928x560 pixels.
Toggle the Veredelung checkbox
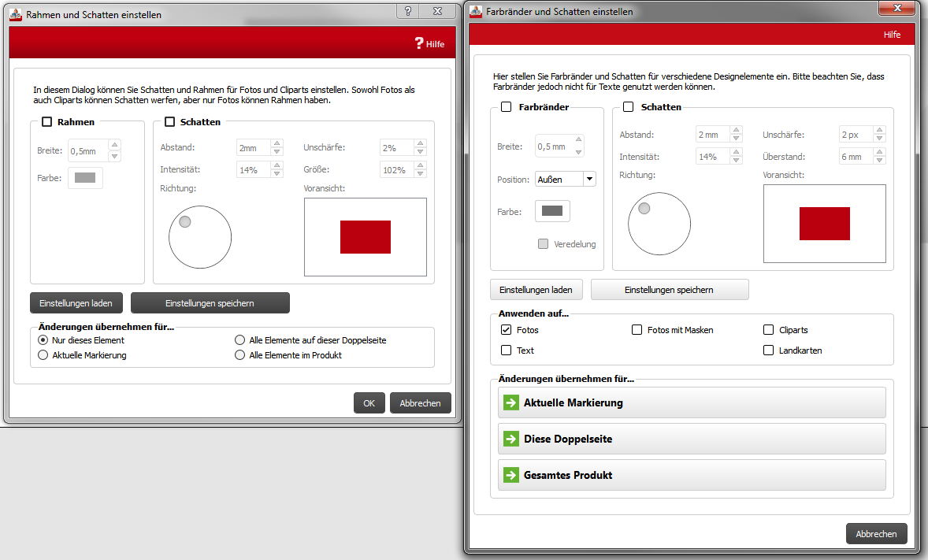(x=543, y=244)
